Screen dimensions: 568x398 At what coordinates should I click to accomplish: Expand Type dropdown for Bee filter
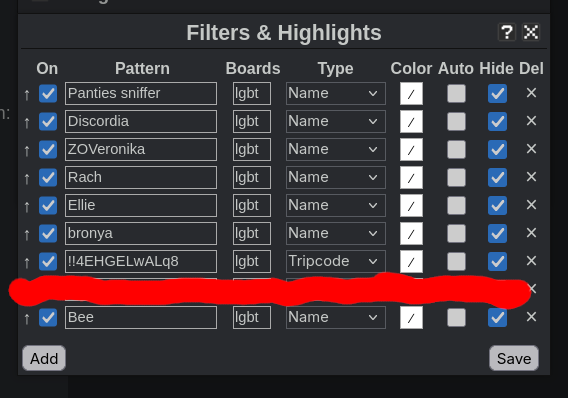[x=335, y=318]
